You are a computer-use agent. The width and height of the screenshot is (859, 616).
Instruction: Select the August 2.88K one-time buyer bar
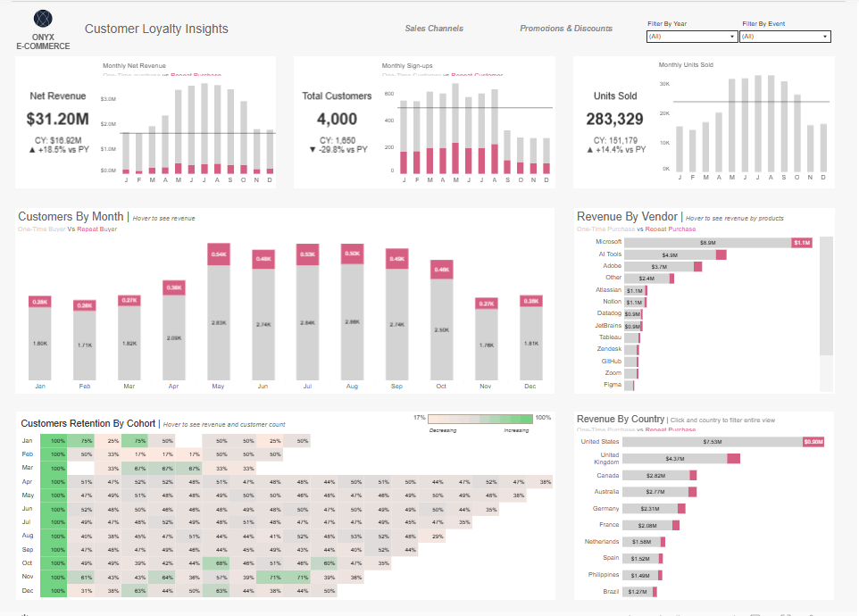[x=353, y=322]
